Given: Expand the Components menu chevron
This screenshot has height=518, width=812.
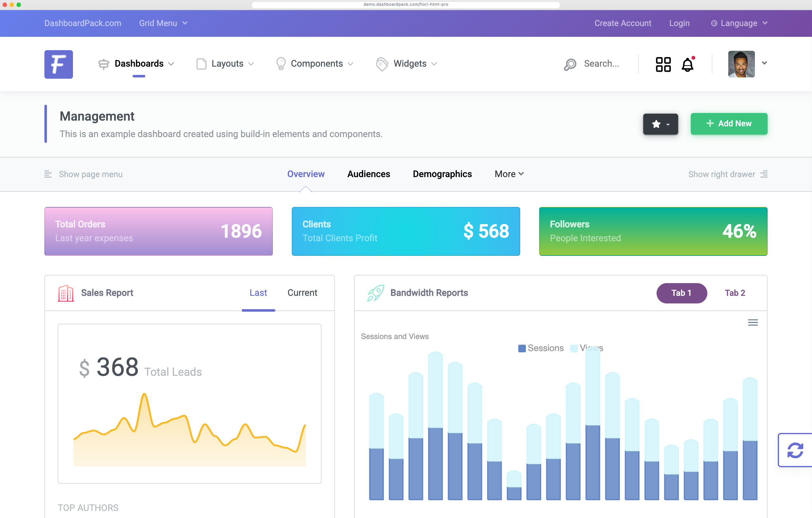Looking at the screenshot, I should point(350,64).
